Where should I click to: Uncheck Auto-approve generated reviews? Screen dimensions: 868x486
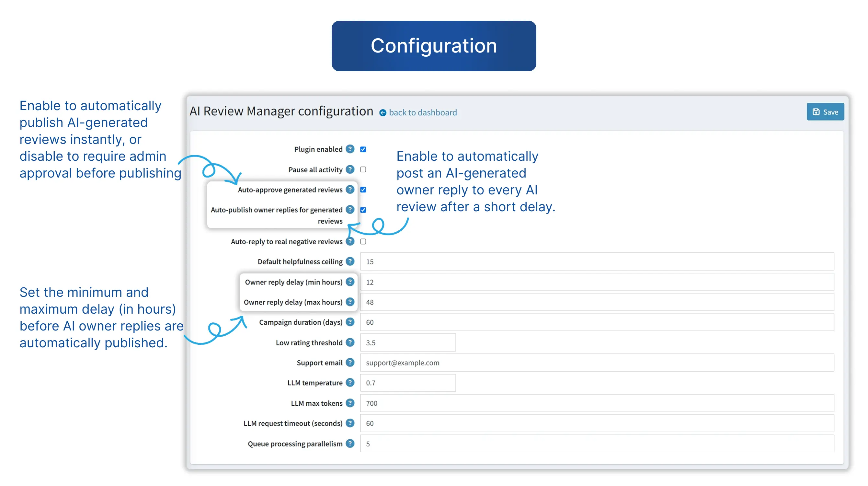coord(363,190)
